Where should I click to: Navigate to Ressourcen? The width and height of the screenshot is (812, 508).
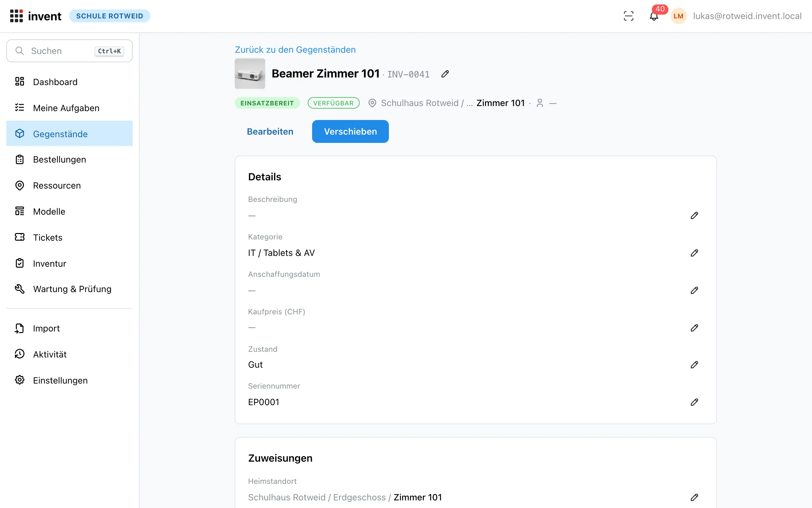[x=69, y=185]
